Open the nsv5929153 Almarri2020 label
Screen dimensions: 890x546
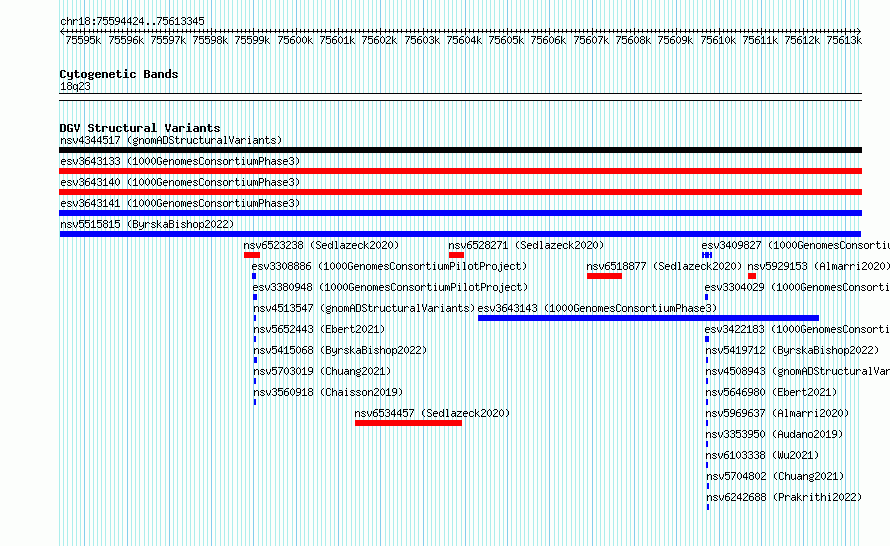click(818, 266)
